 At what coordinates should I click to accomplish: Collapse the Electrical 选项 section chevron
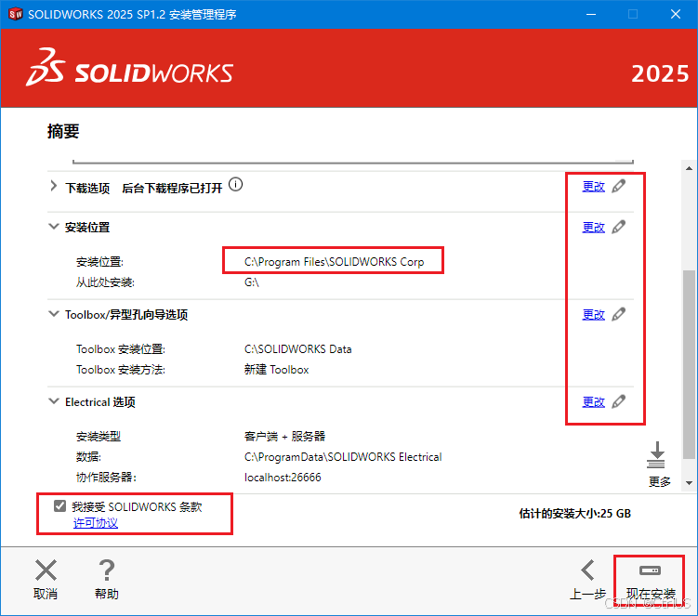click(x=53, y=401)
